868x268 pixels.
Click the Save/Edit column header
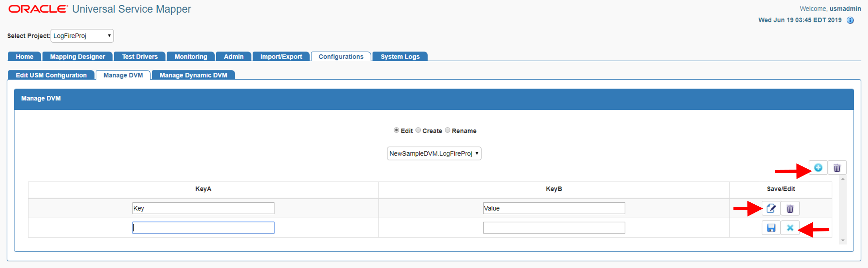(781, 189)
